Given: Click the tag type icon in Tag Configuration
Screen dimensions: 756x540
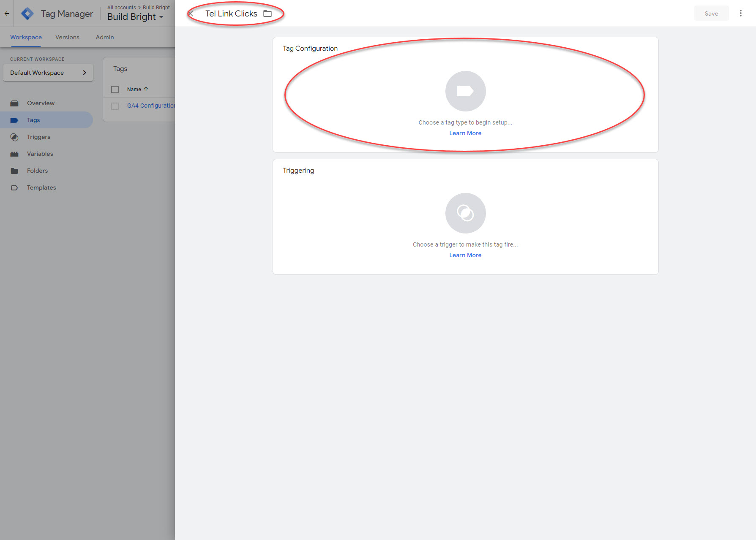Looking at the screenshot, I should (465, 91).
